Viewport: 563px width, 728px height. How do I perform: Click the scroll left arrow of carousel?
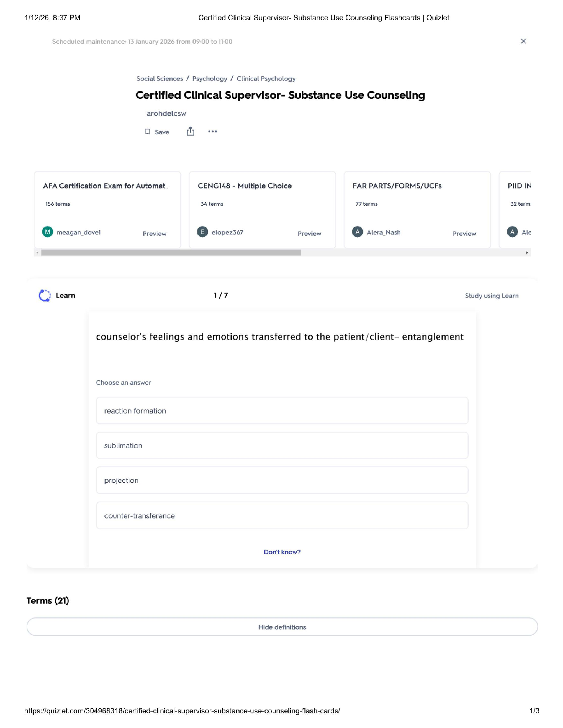coord(37,253)
